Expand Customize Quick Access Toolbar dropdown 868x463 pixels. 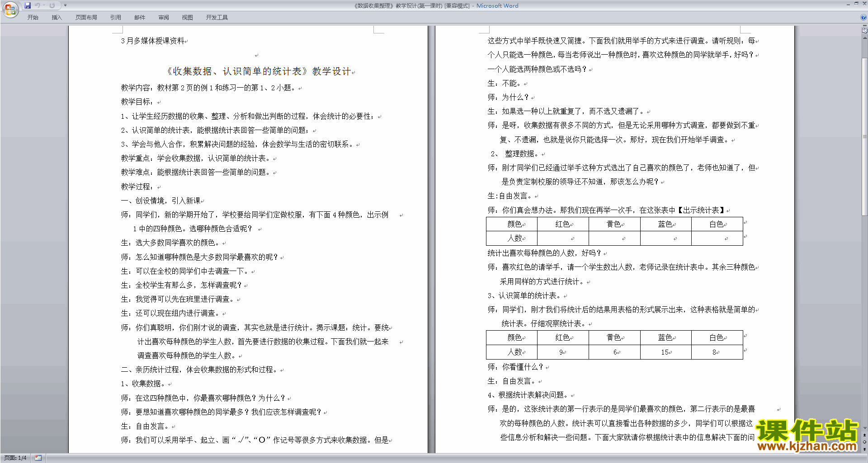[65, 5]
